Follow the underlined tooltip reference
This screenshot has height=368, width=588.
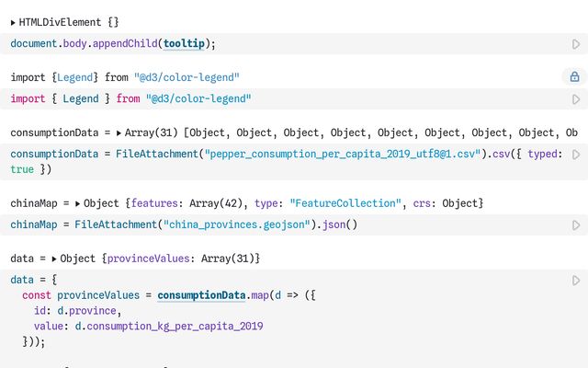[186, 44]
